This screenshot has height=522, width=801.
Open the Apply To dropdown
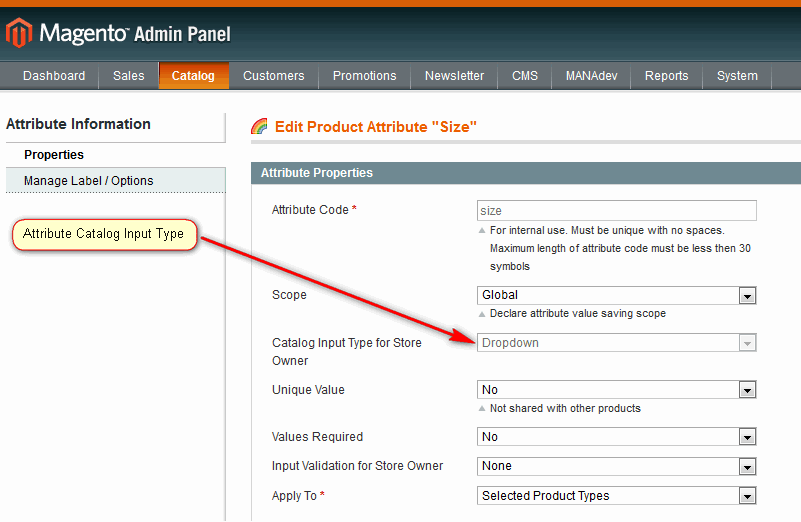coord(617,495)
